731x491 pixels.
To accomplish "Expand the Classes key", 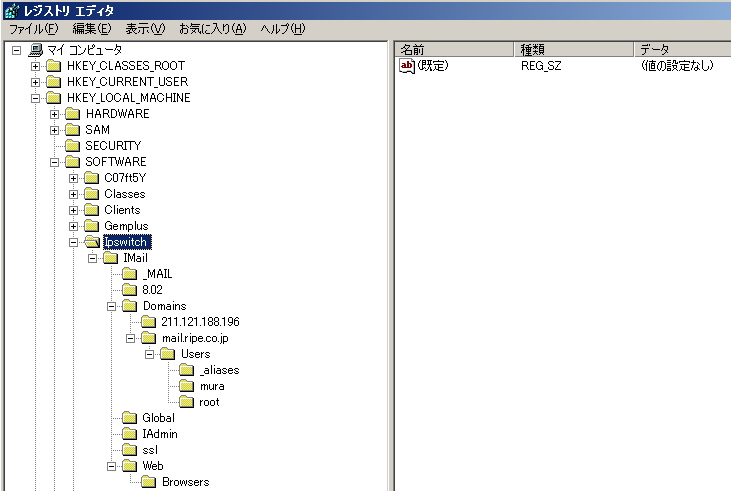I will pyautogui.click(x=73, y=194).
